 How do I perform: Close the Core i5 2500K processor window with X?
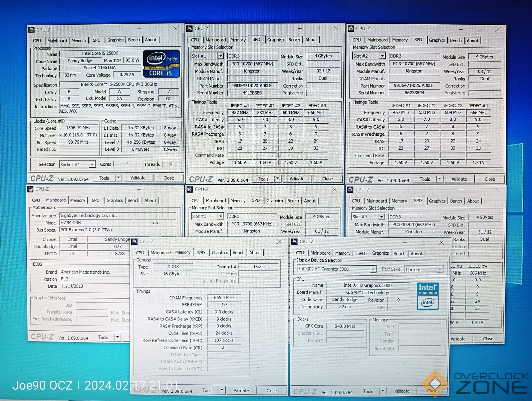click(175, 29)
